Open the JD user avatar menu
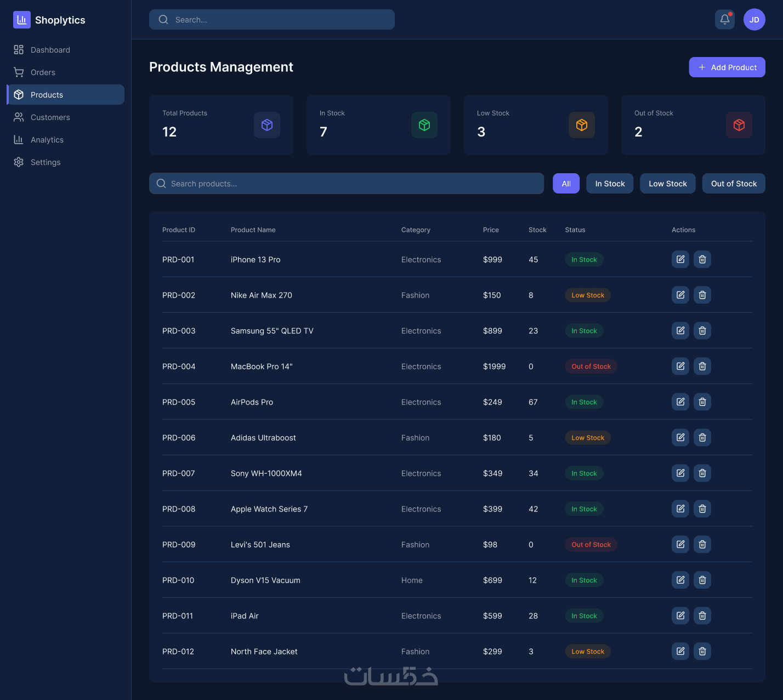This screenshot has width=783, height=700. pos(754,20)
